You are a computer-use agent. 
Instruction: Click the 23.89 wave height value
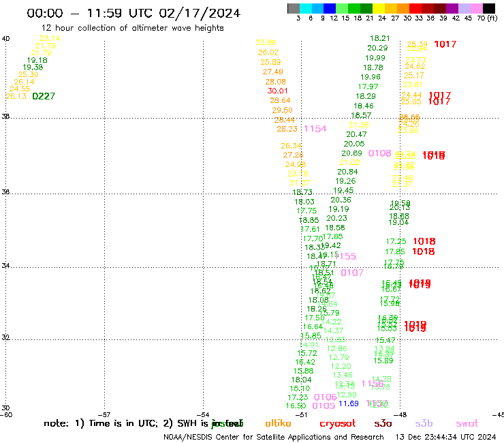coord(266,42)
